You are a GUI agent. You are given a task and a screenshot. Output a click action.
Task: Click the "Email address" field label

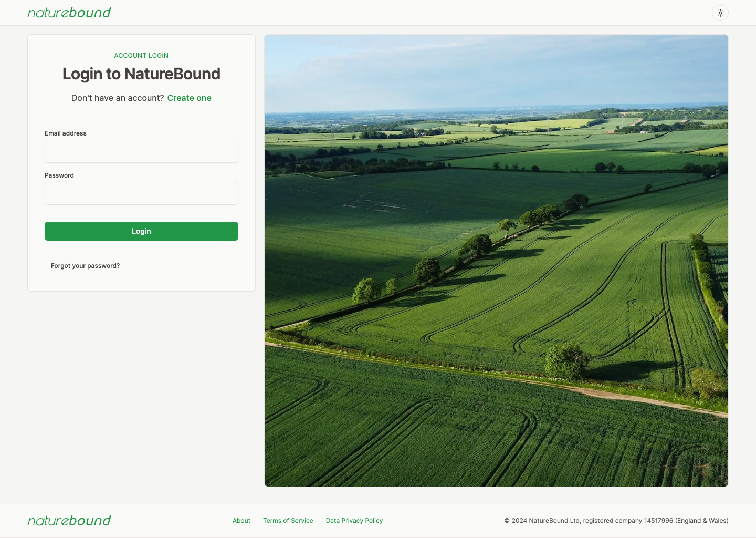coord(66,133)
